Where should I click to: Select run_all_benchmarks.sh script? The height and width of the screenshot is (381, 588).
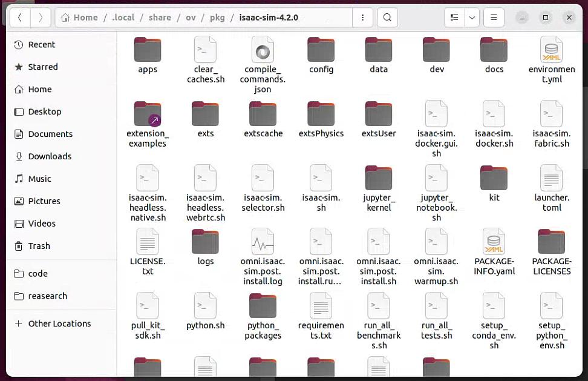[379, 321]
